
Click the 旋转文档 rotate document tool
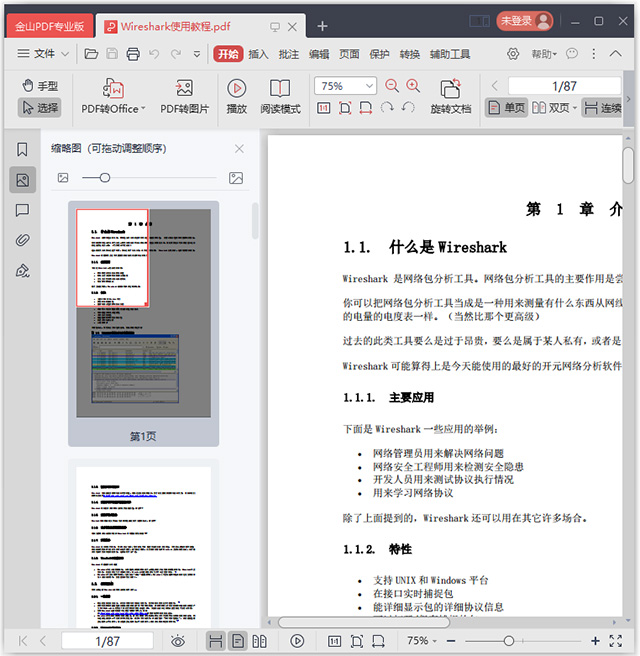tap(451, 96)
